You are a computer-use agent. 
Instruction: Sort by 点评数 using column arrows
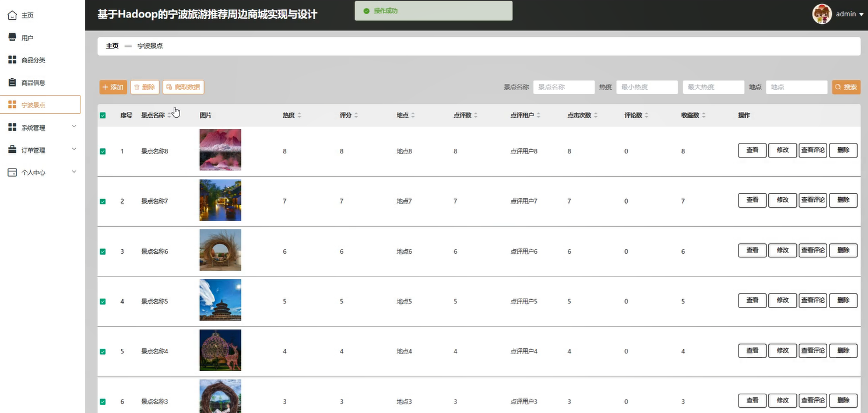(476, 116)
